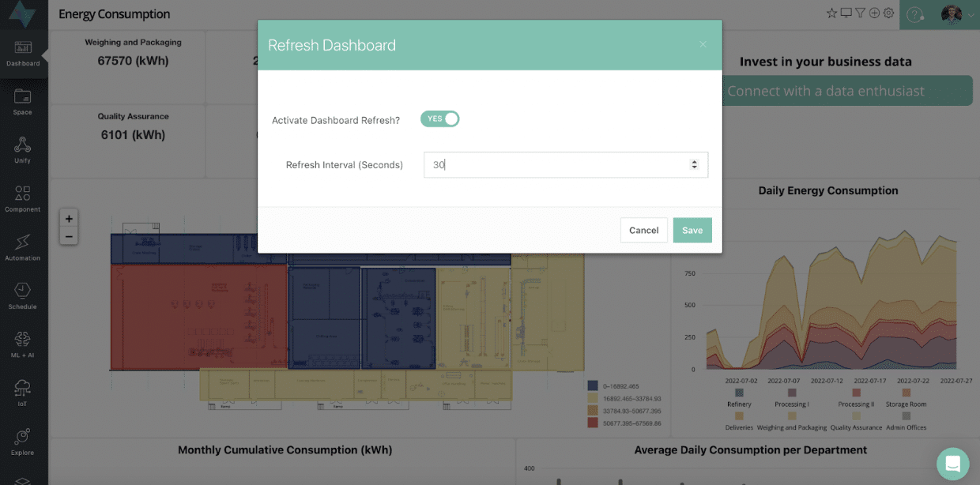Toggle Admin Offices series in chart legend
The height and width of the screenshot is (485, 980).
[906, 421]
